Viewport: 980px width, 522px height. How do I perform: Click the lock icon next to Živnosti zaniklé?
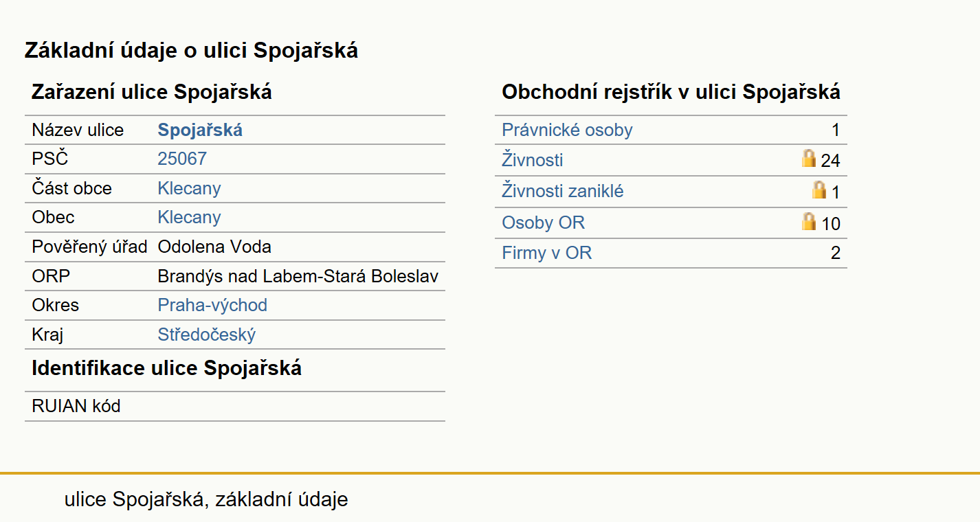[x=819, y=190]
